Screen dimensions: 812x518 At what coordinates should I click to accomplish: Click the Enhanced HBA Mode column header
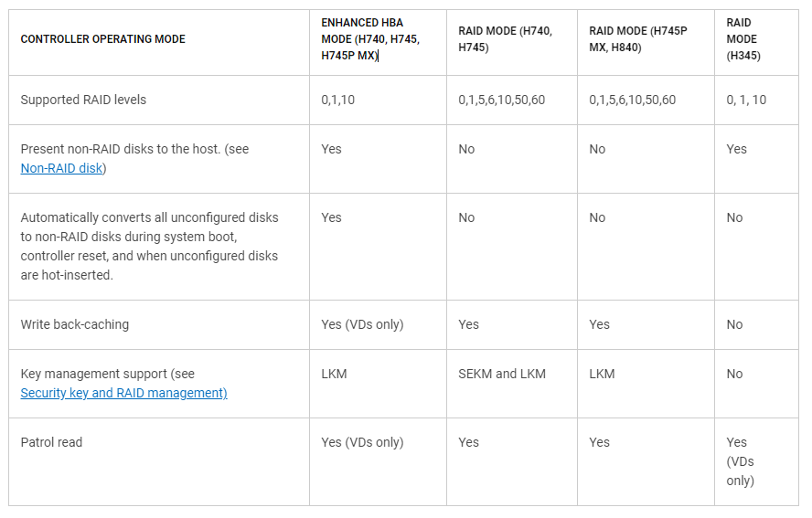coord(370,39)
